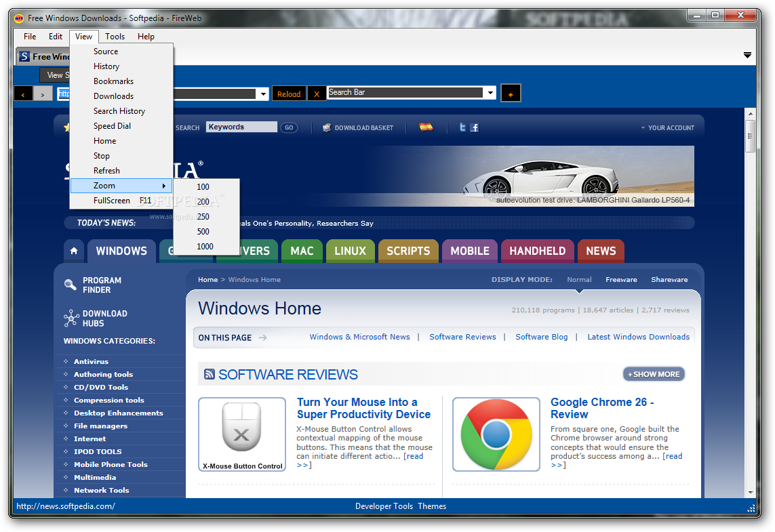
Task: Switch display mode to Freeware
Action: [621, 280]
